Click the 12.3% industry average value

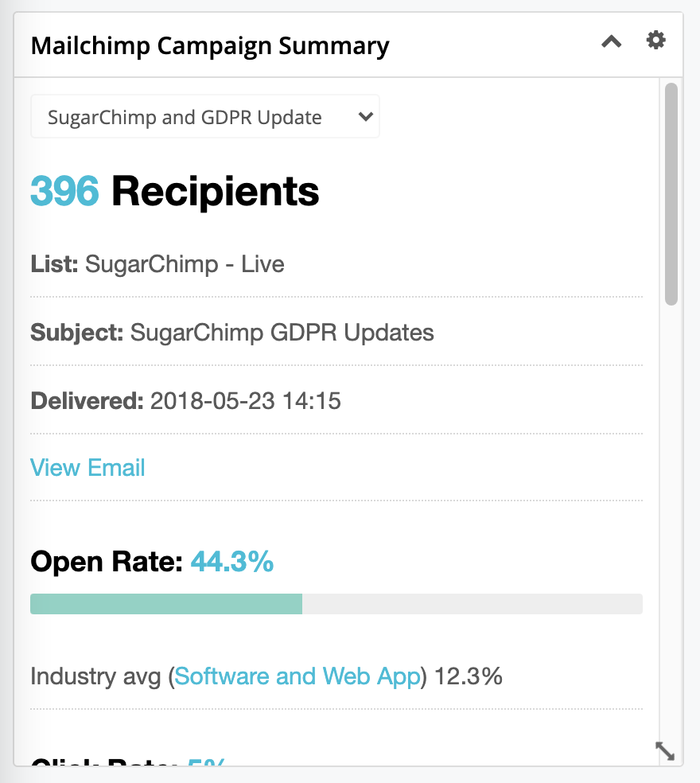tap(469, 676)
